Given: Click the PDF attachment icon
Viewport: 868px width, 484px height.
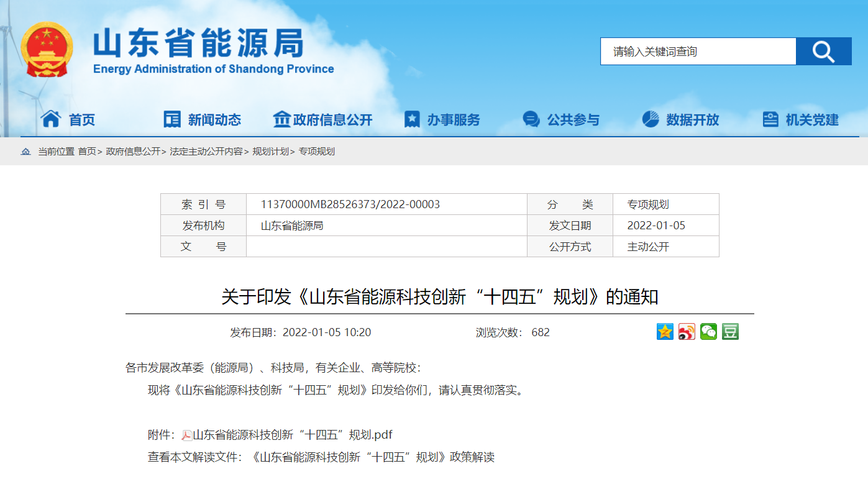Looking at the screenshot, I should 186,435.
